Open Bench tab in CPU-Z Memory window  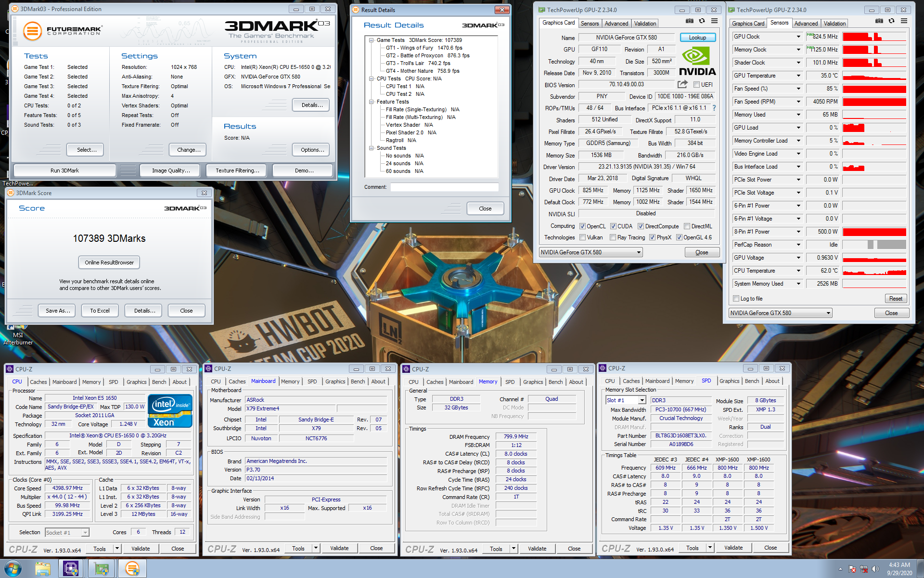tap(555, 382)
